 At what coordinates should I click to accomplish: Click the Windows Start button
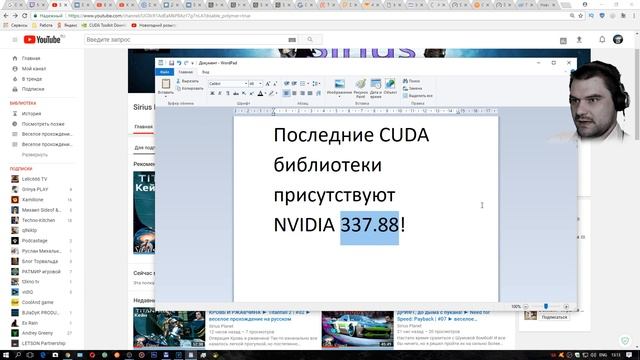coord(5,355)
